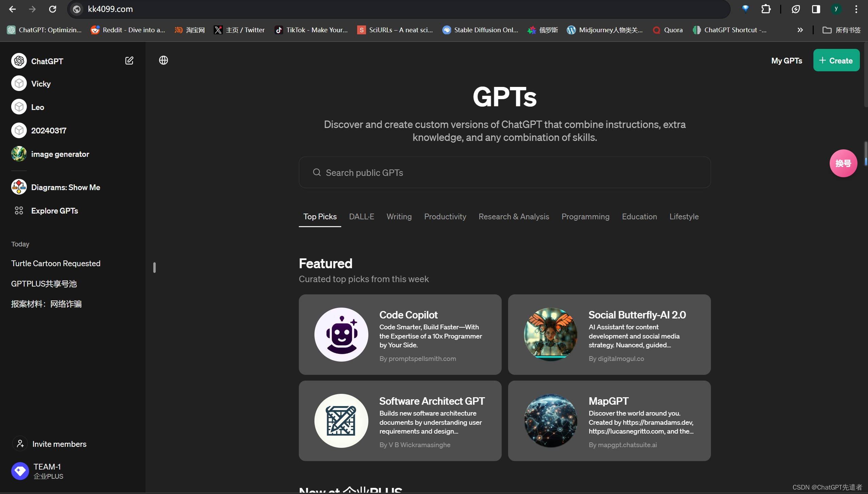The height and width of the screenshot is (494, 868).
Task: Open Chrome three-dot menu
Action: pos(856,9)
